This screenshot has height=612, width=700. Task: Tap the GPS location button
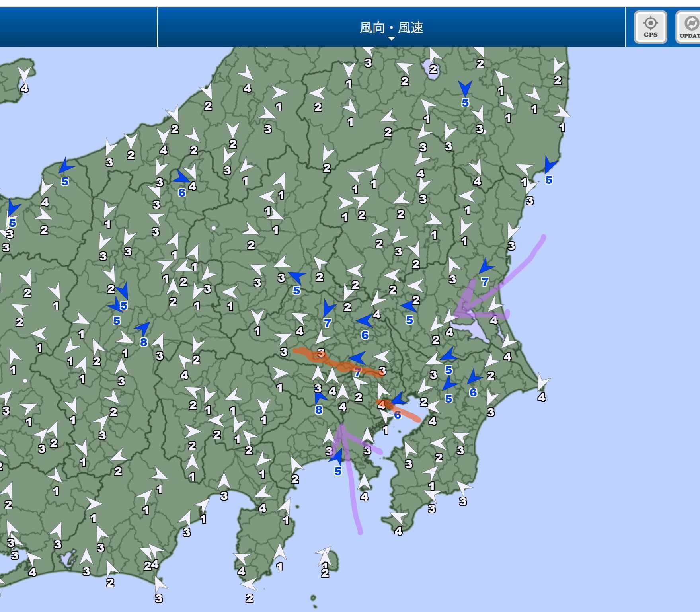tap(650, 27)
